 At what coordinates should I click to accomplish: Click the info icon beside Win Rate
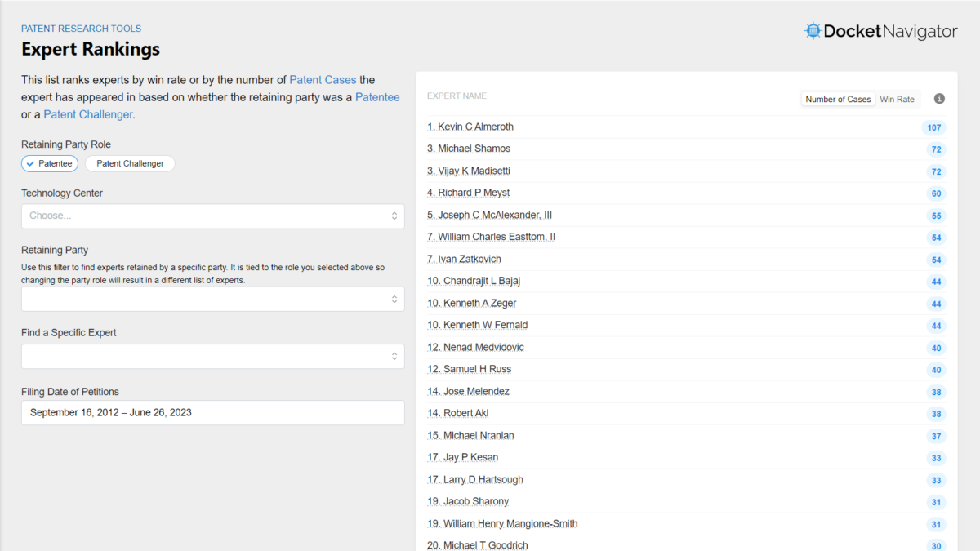pos(939,99)
